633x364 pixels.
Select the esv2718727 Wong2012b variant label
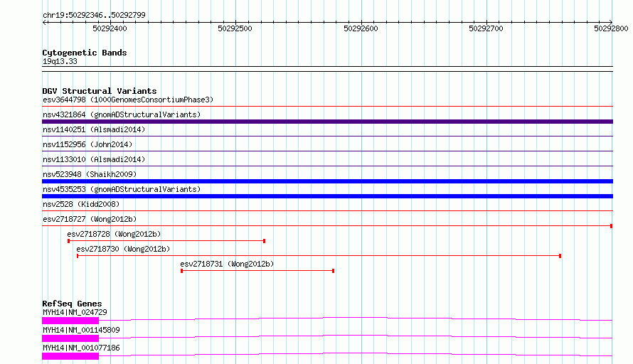click(x=90, y=219)
